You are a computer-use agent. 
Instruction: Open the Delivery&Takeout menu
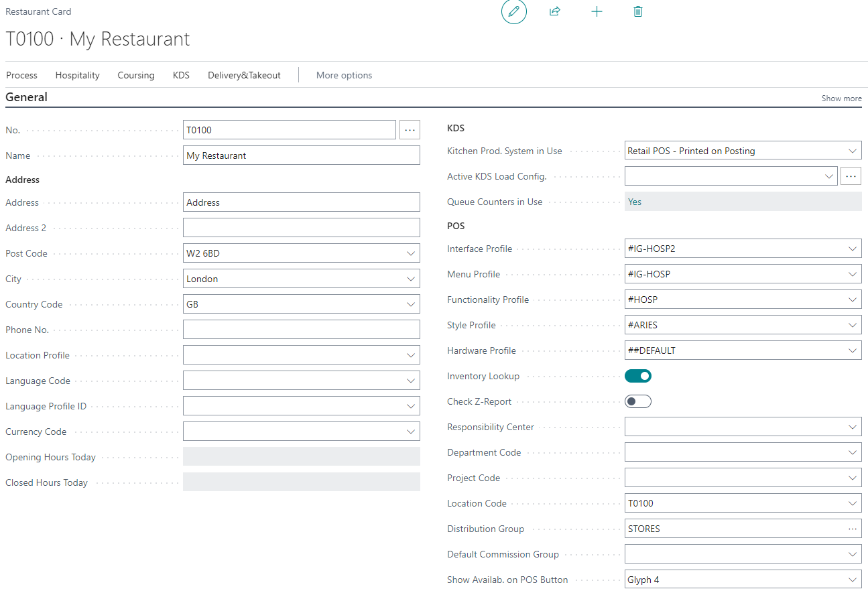(244, 75)
